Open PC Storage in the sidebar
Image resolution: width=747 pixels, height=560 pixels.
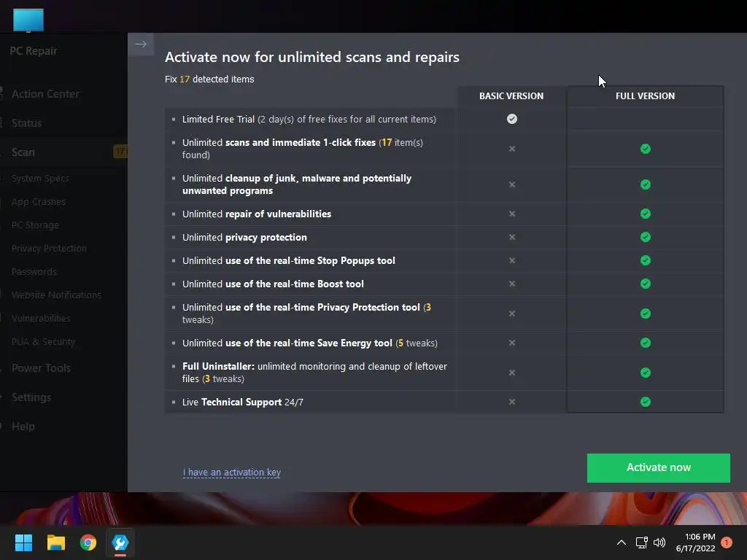coord(35,225)
